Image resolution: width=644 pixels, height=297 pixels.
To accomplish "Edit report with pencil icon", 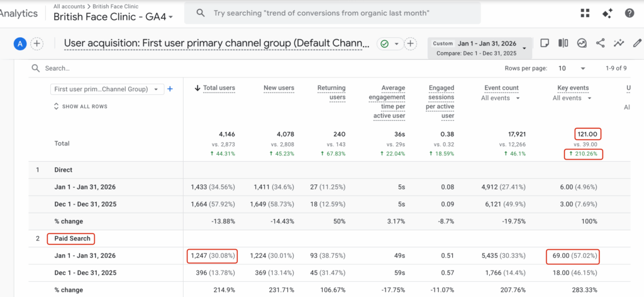I will 637,43.
